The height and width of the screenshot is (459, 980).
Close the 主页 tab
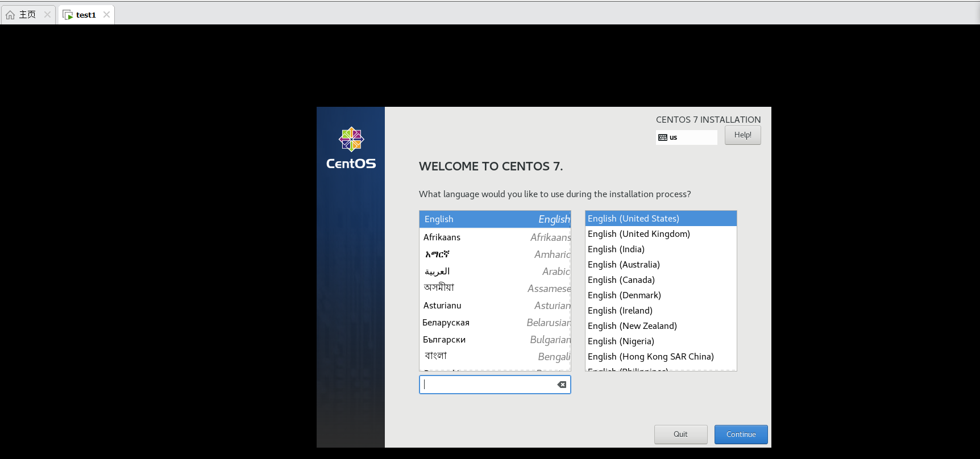(x=47, y=15)
